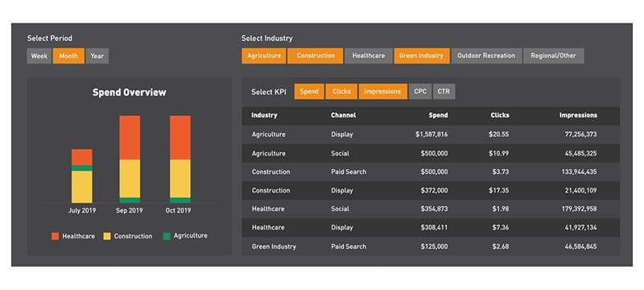Click the Agriculture legend label text
The width and height of the screenshot is (644, 290).
(x=191, y=236)
